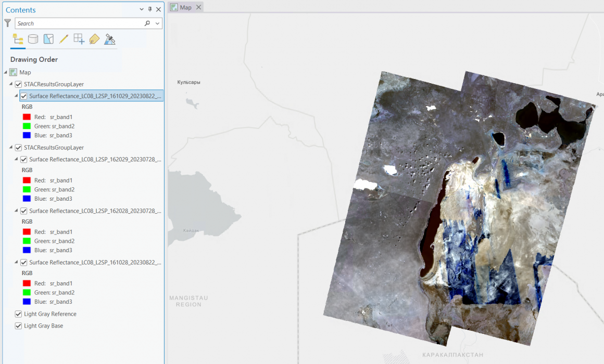Viewport: 604px width, 364px height.
Task: Collapse the Map node in Contents
Action: click(x=6, y=72)
